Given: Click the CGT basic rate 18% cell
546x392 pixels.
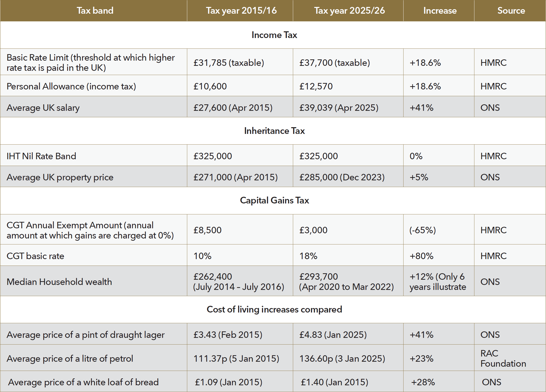Looking at the screenshot, I should pos(308,256).
